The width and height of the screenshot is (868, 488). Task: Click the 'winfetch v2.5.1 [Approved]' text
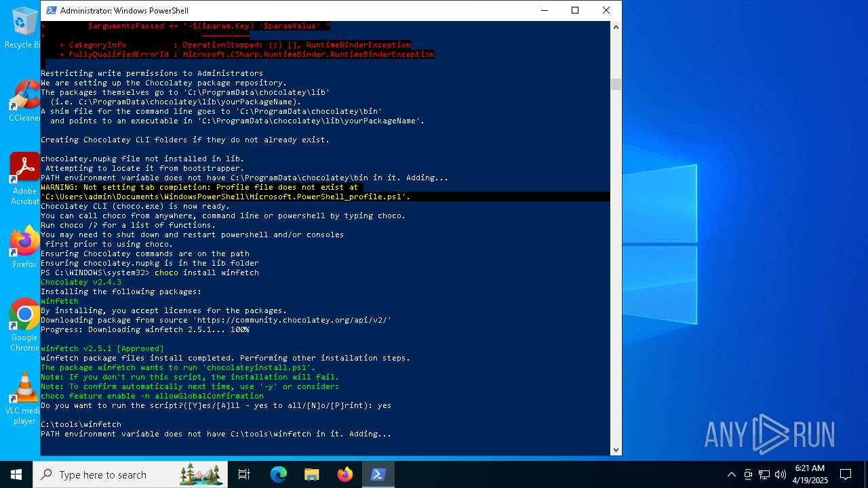tap(102, 348)
